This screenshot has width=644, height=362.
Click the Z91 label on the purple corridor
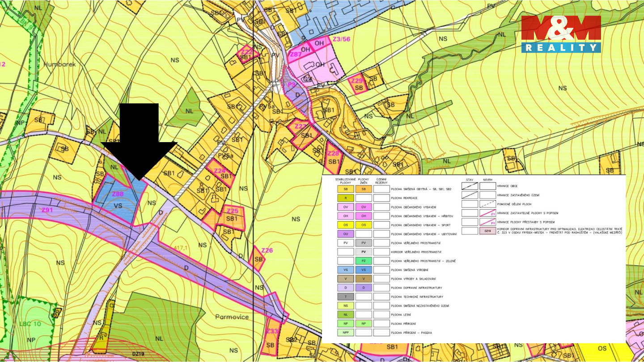[x=47, y=210]
